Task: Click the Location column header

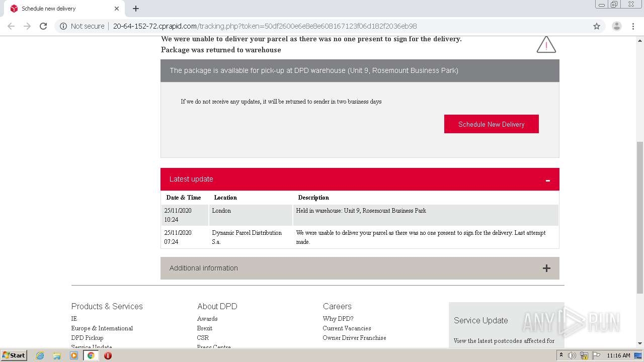Action: 225,198
